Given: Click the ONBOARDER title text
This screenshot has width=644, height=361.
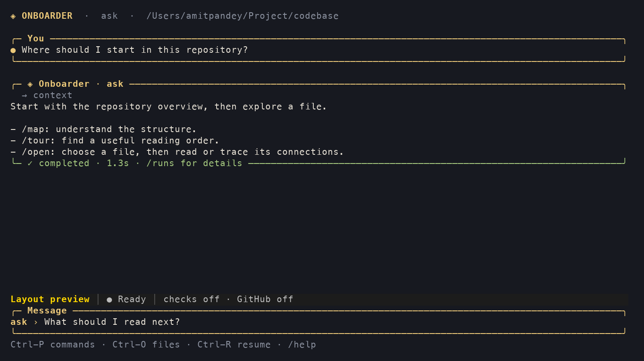Looking at the screenshot, I should click(x=47, y=16).
